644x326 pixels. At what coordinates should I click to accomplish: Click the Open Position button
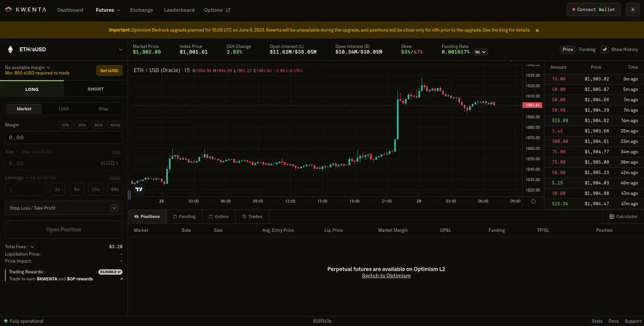click(x=64, y=229)
